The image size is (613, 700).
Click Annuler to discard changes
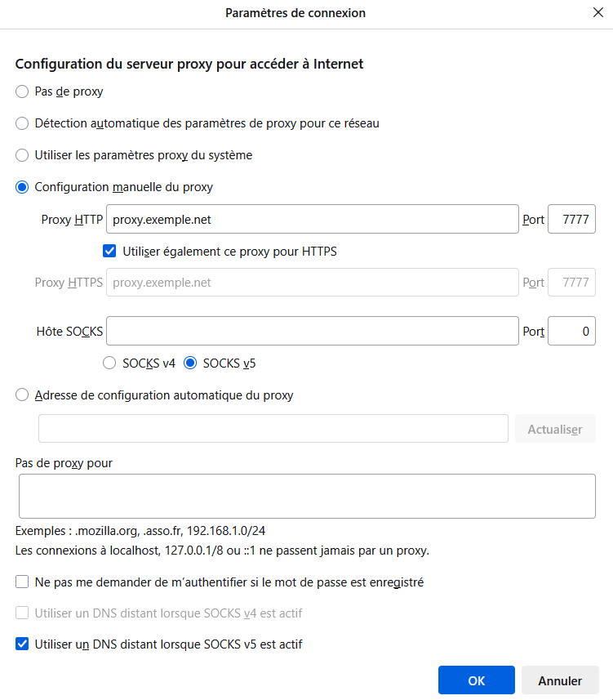point(560,680)
